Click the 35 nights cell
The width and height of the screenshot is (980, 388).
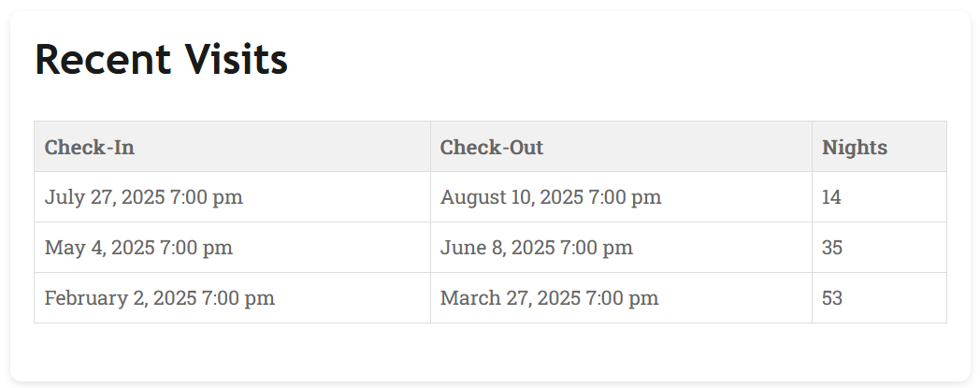point(832,248)
